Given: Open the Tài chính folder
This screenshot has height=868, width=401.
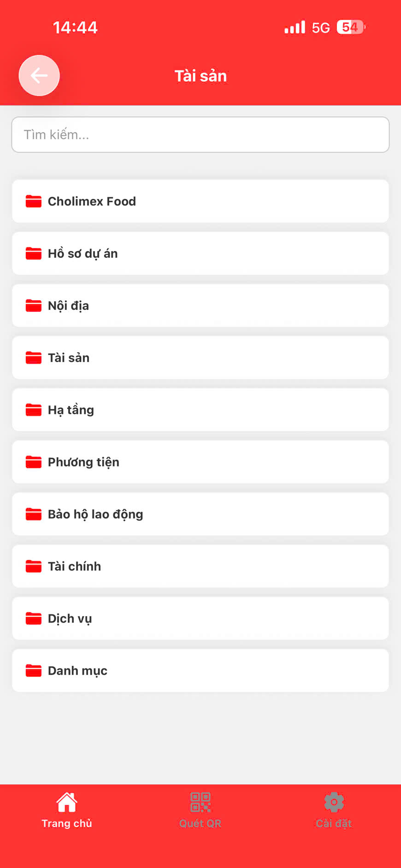Looking at the screenshot, I should [x=200, y=566].
